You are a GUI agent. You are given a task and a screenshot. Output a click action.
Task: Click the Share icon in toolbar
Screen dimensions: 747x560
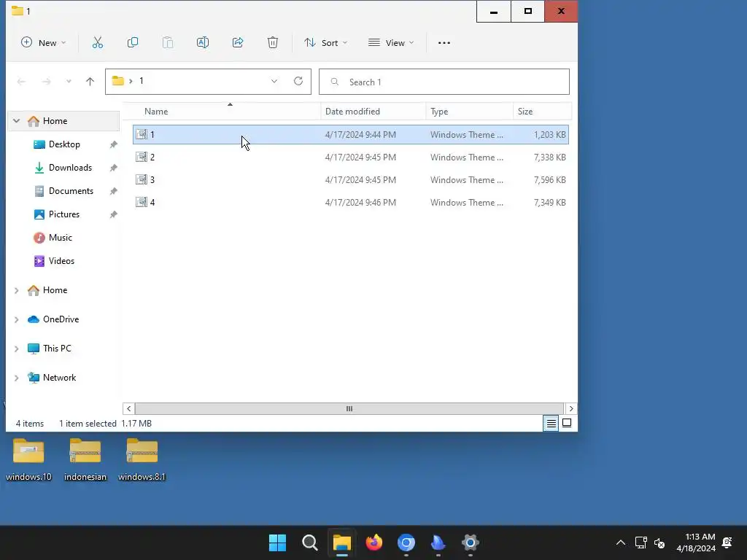pos(238,43)
